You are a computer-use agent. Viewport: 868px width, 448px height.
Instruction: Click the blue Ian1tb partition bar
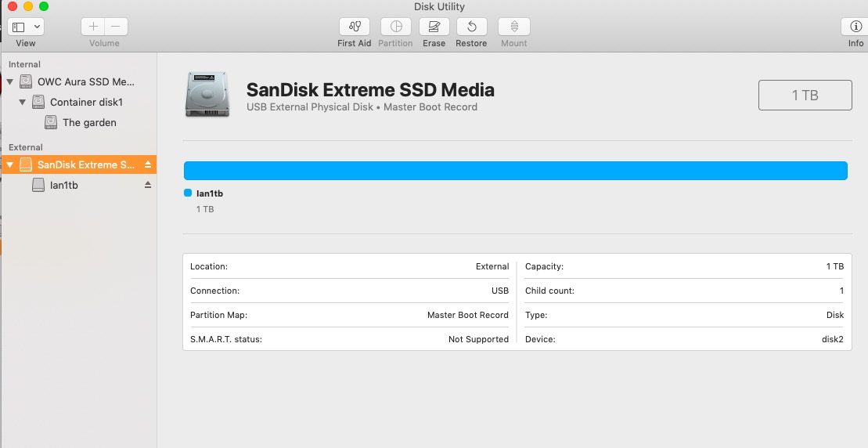click(x=515, y=171)
